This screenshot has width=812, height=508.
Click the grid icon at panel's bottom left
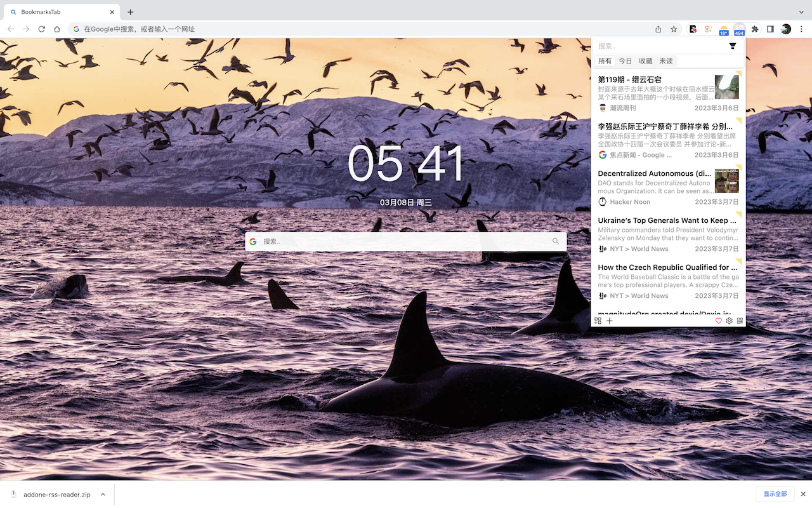pos(598,321)
